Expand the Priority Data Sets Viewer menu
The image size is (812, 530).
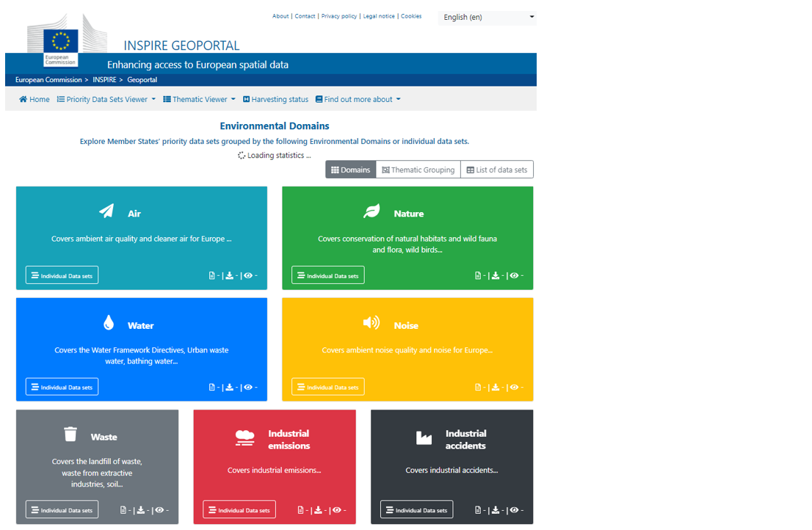click(106, 99)
